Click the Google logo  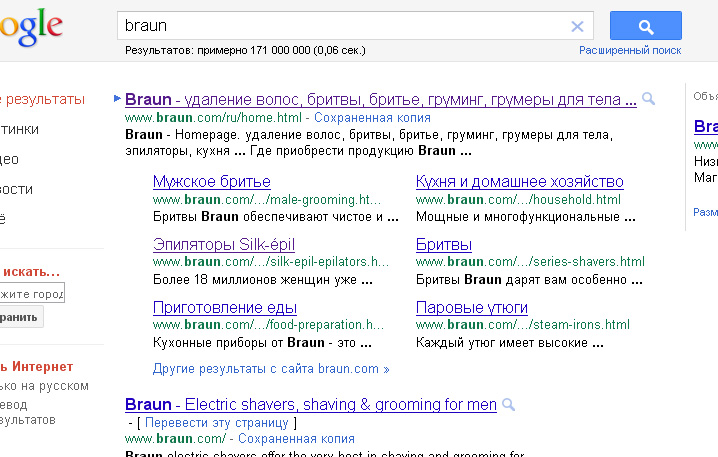tap(31, 27)
